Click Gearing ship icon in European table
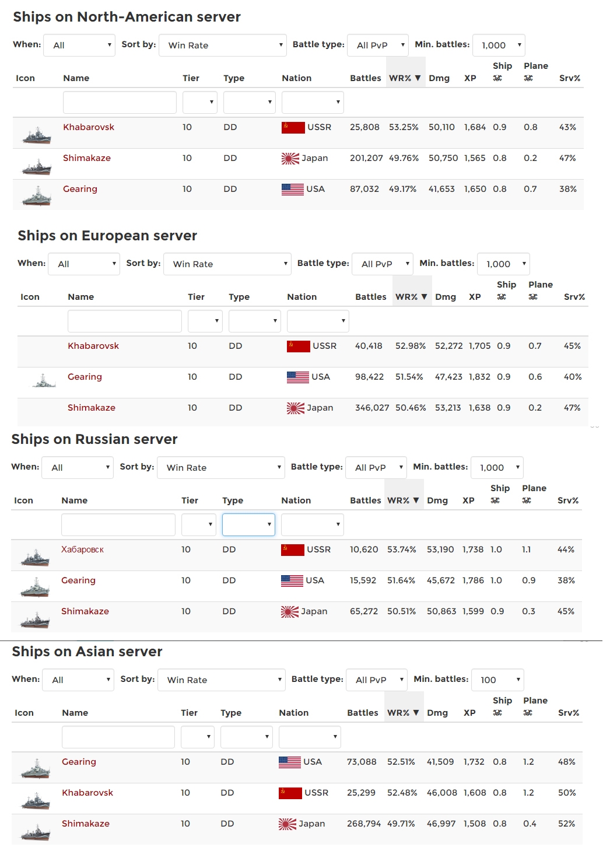 44,381
